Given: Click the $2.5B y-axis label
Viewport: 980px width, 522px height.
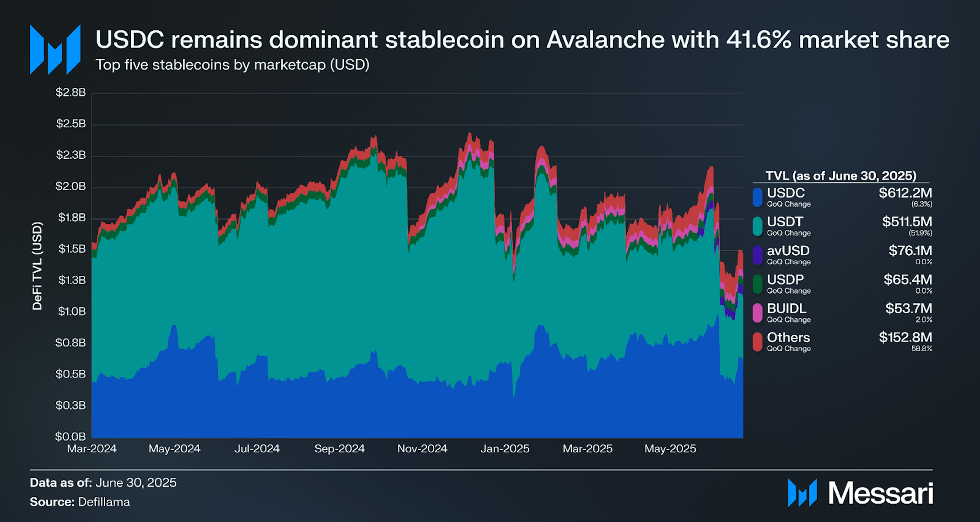Looking at the screenshot, I should (71, 124).
